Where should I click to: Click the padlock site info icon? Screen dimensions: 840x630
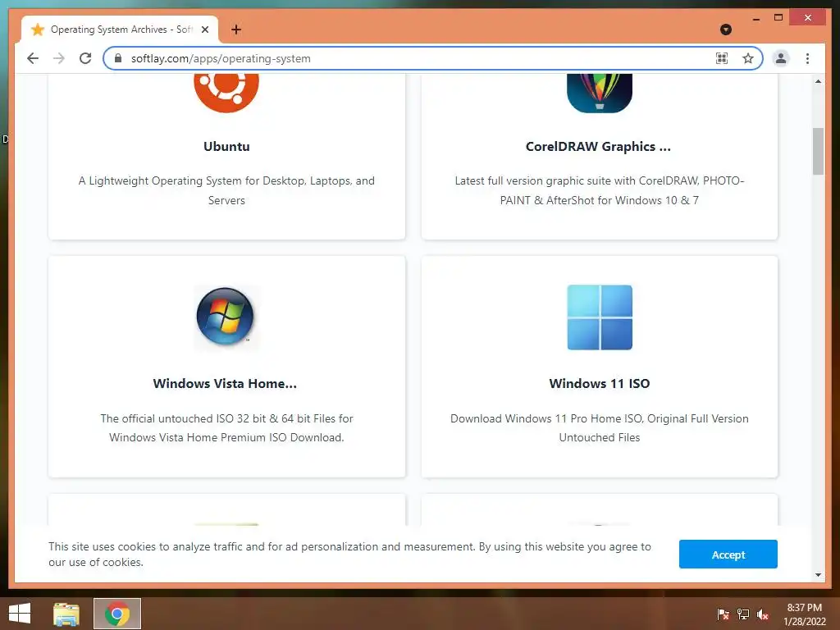click(118, 58)
